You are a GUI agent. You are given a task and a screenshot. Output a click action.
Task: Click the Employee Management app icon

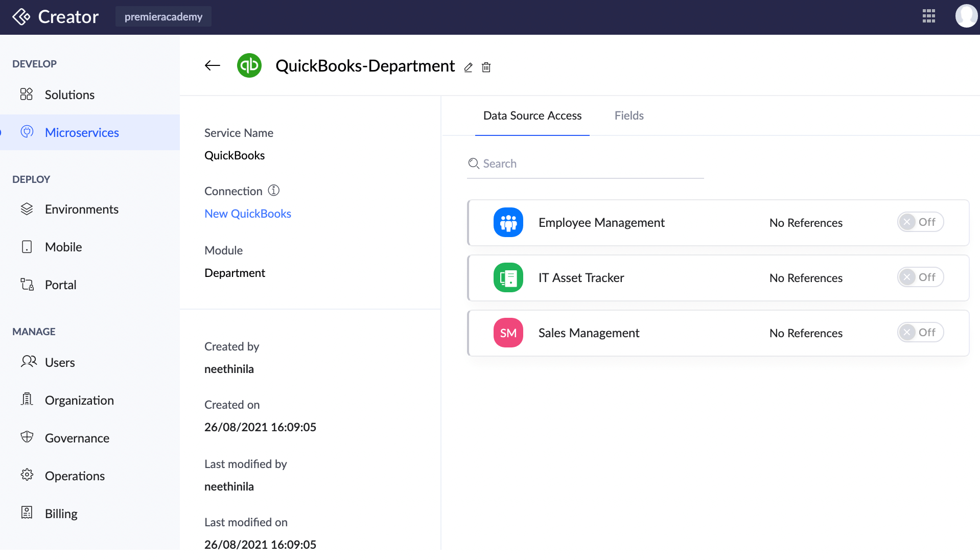tap(508, 222)
